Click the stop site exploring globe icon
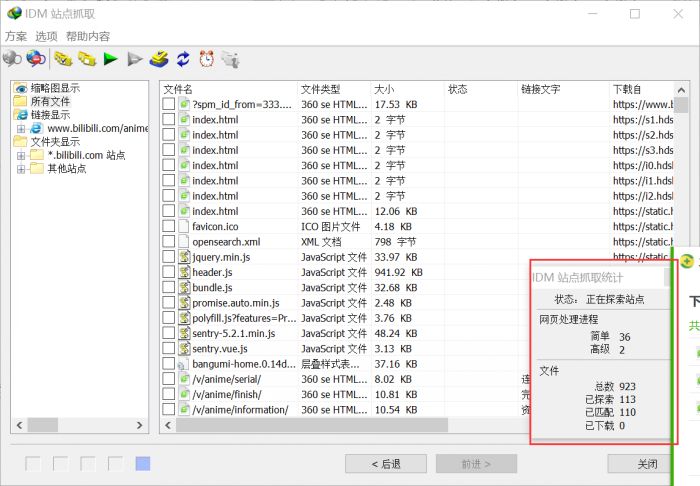This screenshot has height=486, width=700. click(x=36, y=58)
